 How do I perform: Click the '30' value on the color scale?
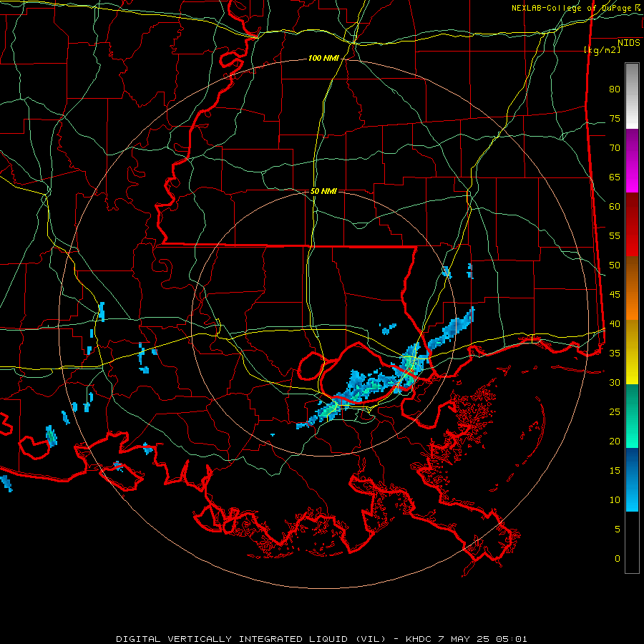(615, 383)
